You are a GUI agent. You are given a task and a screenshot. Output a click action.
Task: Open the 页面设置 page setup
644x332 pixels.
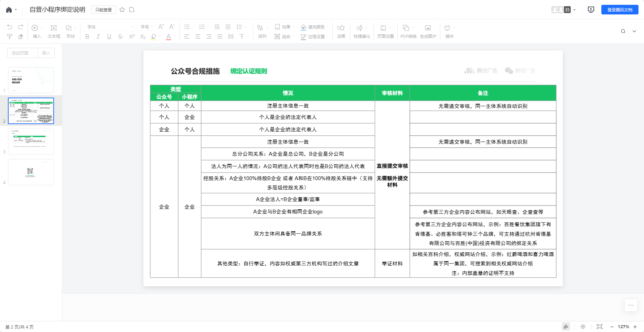[x=385, y=31]
